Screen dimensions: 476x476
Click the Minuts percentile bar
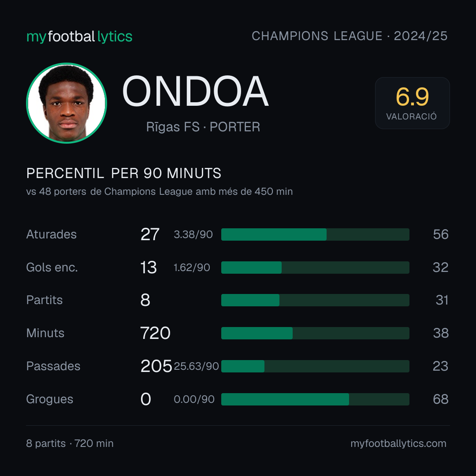(x=315, y=333)
